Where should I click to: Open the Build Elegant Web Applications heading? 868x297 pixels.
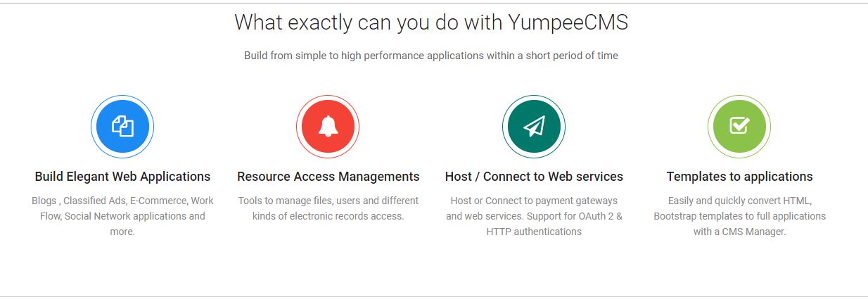point(122,177)
